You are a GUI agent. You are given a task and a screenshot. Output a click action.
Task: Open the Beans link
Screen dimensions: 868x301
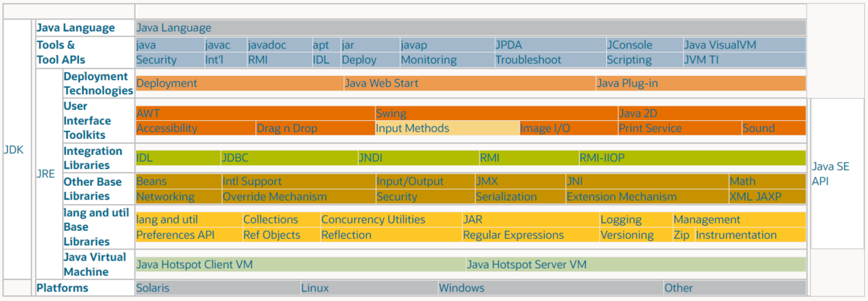[x=151, y=181]
